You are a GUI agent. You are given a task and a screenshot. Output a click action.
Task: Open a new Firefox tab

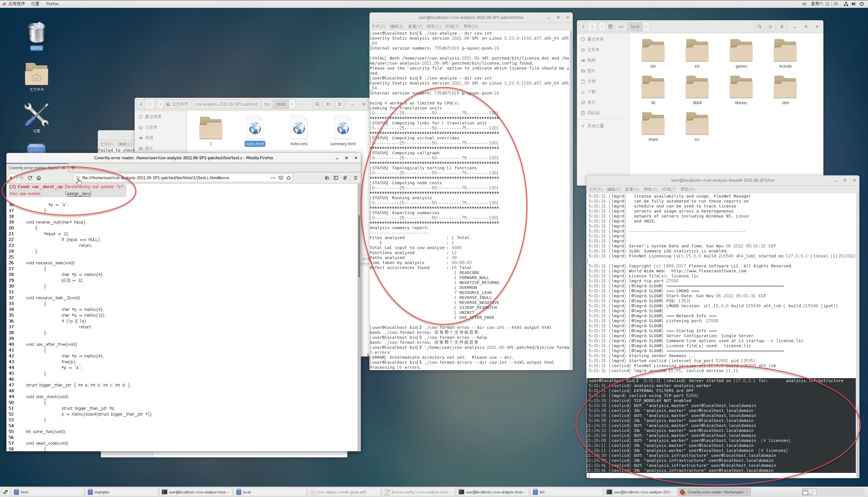point(73,168)
